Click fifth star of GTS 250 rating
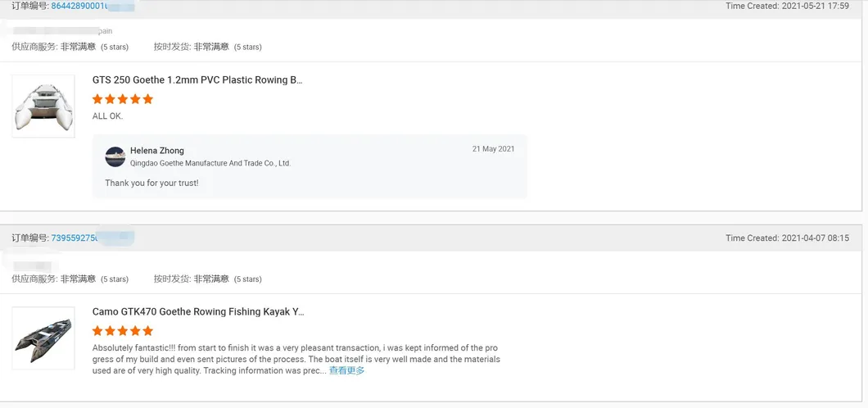The width and height of the screenshot is (868, 408). point(147,99)
